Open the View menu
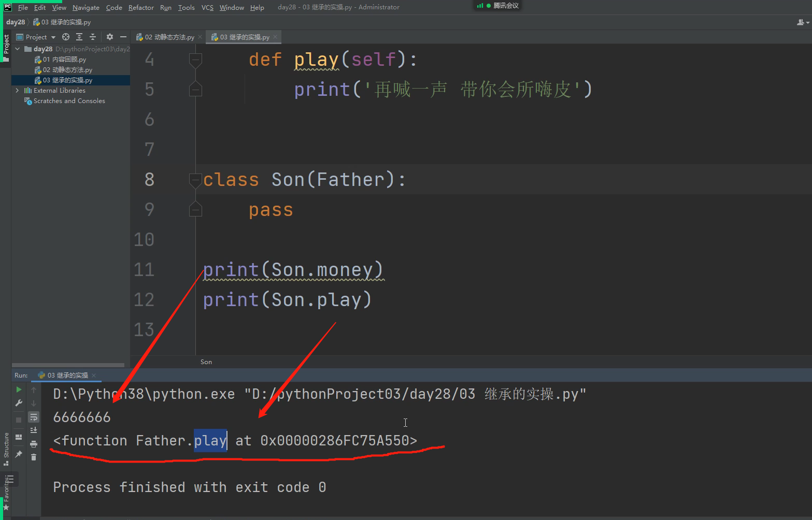The height and width of the screenshot is (520, 812). 59,7
